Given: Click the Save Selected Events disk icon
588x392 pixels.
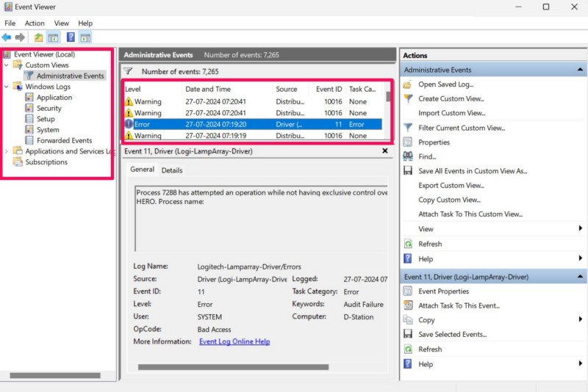Looking at the screenshot, I should click(408, 334).
